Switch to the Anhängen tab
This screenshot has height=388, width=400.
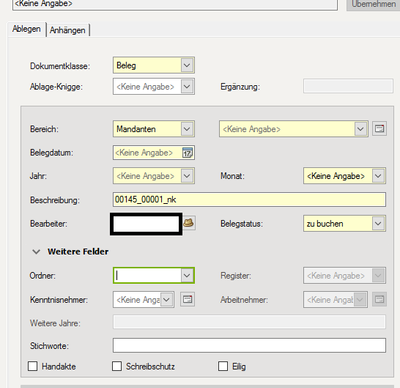(x=67, y=30)
